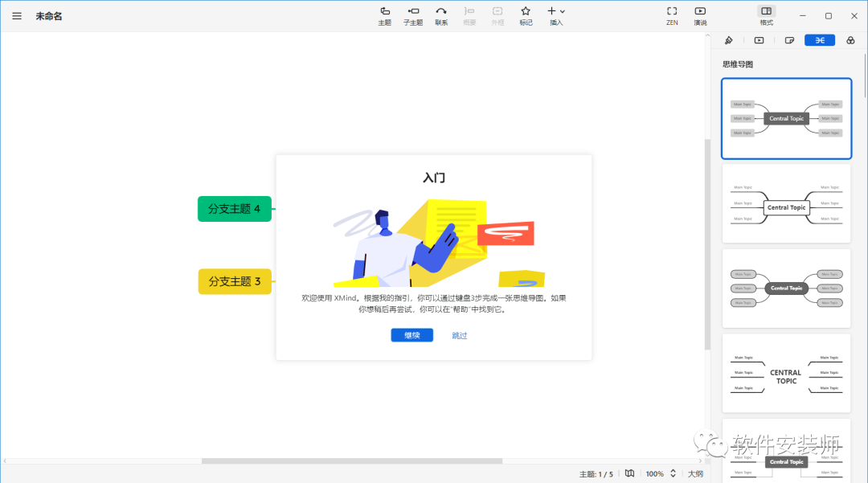Click the 继续 continue button
Screen dimensions: 868x483
point(411,335)
